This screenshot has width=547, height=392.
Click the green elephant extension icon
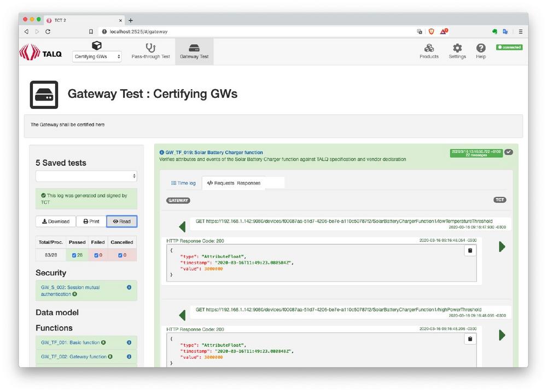click(494, 31)
